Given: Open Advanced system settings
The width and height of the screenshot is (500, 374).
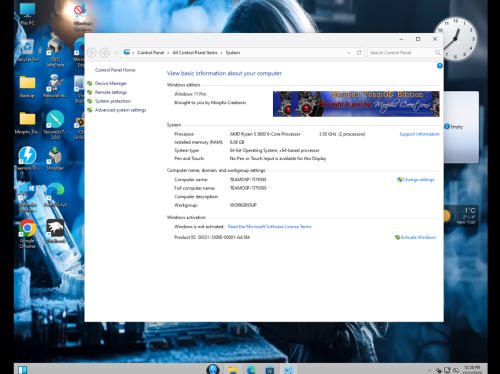Looking at the screenshot, I should pyautogui.click(x=120, y=110).
